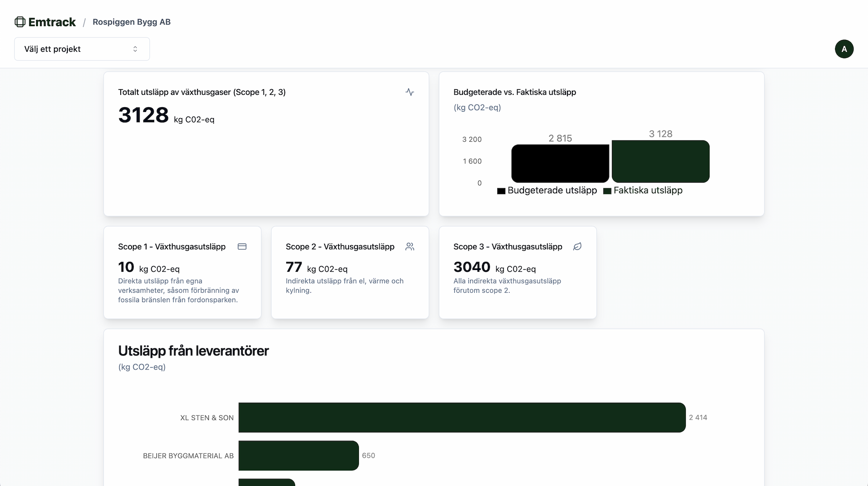Click the 1 600 axis tick label
Image resolution: width=868 pixels, height=486 pixels.
tap(472, 161)
